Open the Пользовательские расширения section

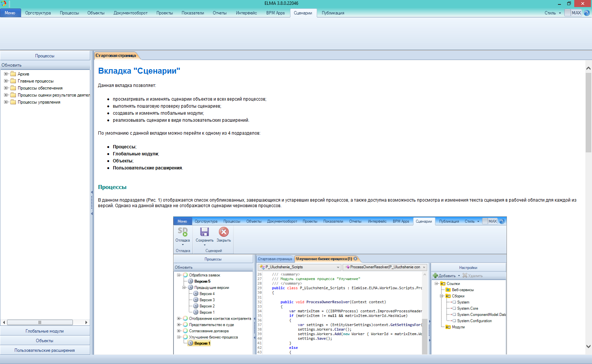tap(44, 350)
